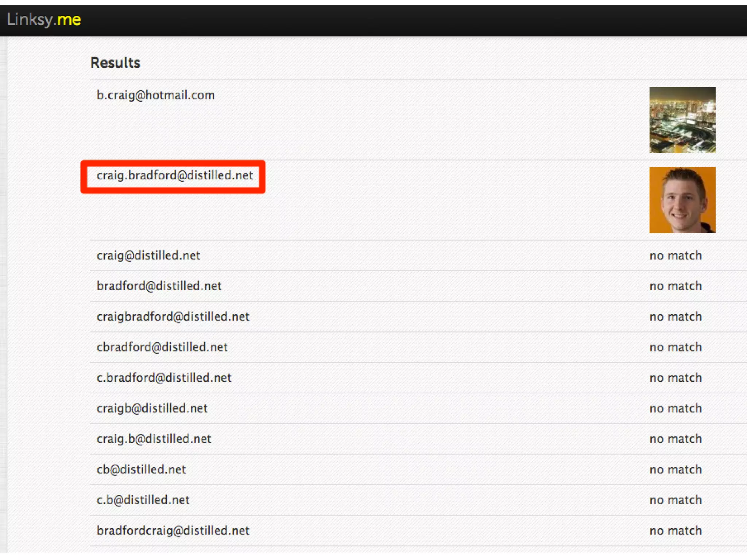Select craigbradford@distilled.net in the results
The height and width of the screenshot is (560, 747).
coord(173,317)
